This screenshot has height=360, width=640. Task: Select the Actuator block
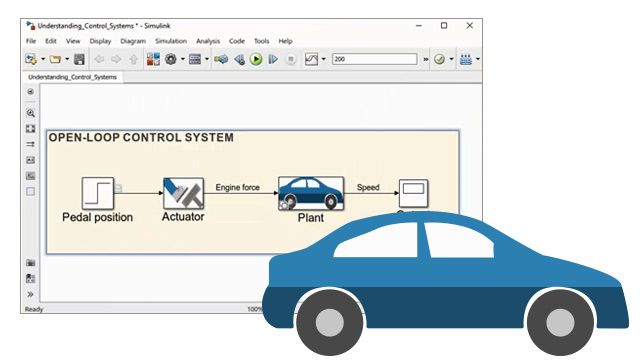tap(183, 193)
